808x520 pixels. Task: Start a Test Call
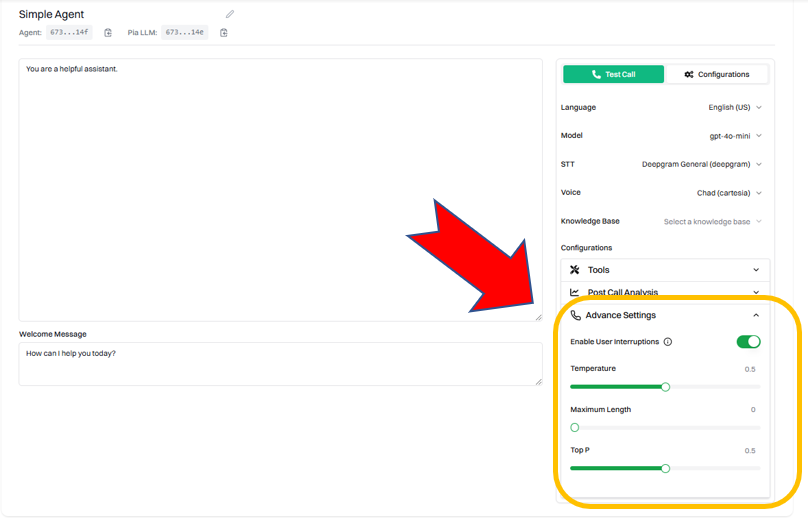pos(613,74)
